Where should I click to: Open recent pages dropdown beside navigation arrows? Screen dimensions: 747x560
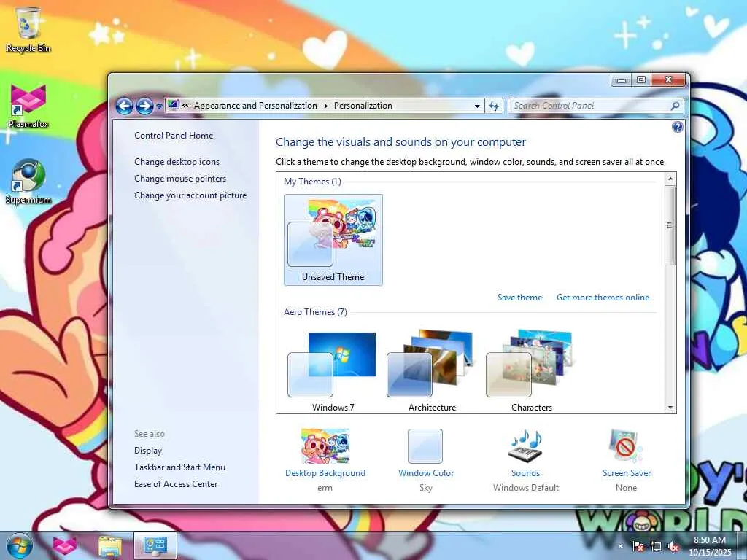coord(159,106)
